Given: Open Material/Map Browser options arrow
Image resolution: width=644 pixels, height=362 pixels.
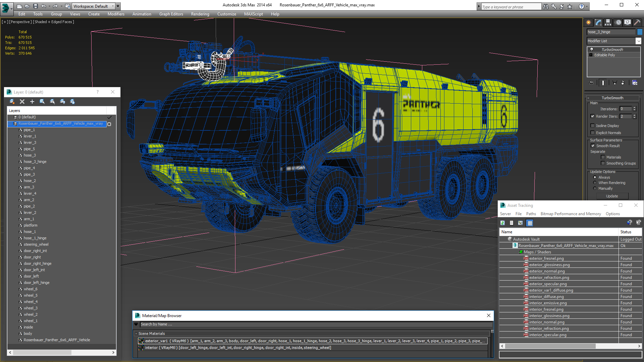Looking at the screenshot, I should pos(136,324).
